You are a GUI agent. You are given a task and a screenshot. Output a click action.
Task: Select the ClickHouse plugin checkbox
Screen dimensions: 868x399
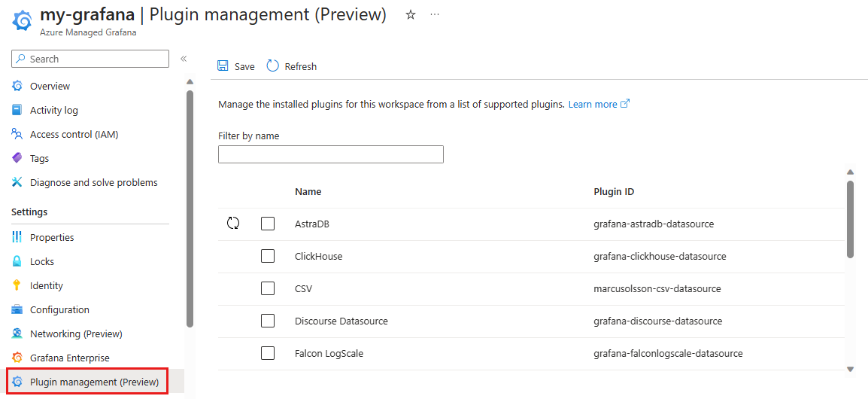268,256
